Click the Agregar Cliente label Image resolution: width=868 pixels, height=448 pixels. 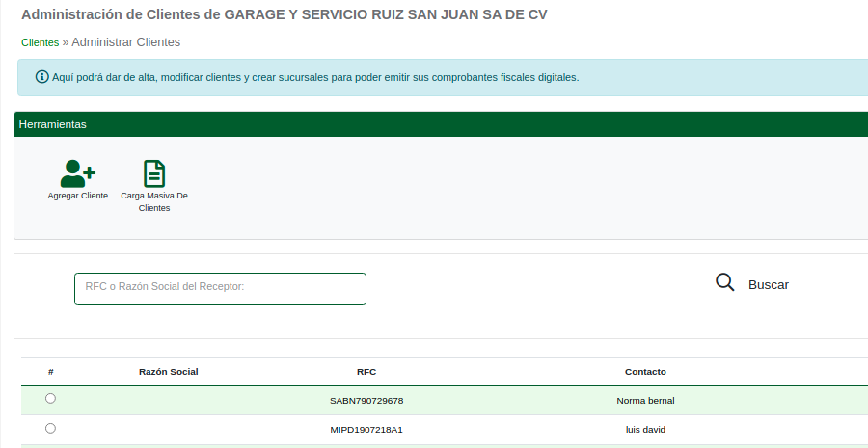(78, 196)
